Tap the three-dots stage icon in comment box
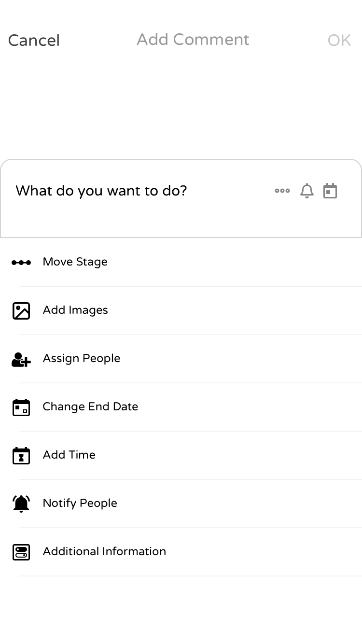The width and height of the screenshot is (362, 644). 282,191
